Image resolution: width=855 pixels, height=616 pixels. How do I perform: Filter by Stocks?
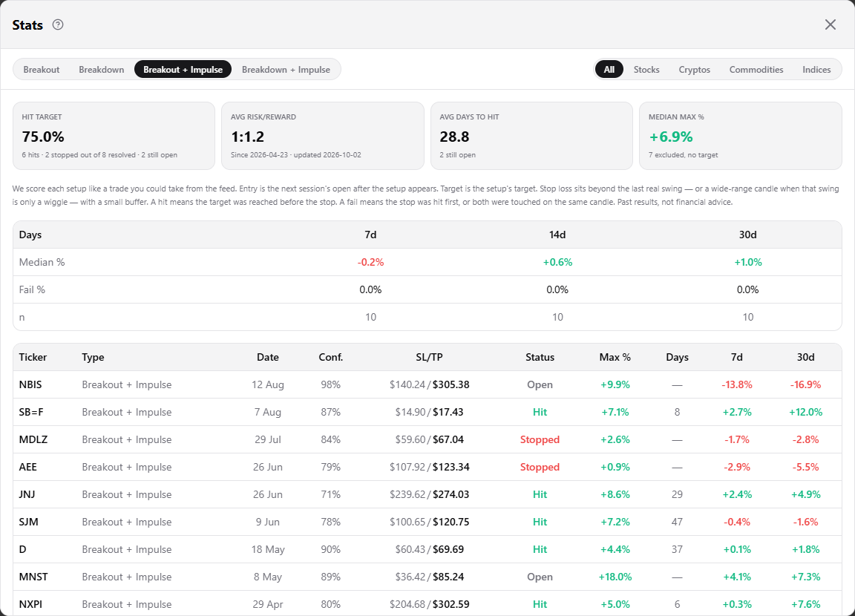[x=646, y=69]
